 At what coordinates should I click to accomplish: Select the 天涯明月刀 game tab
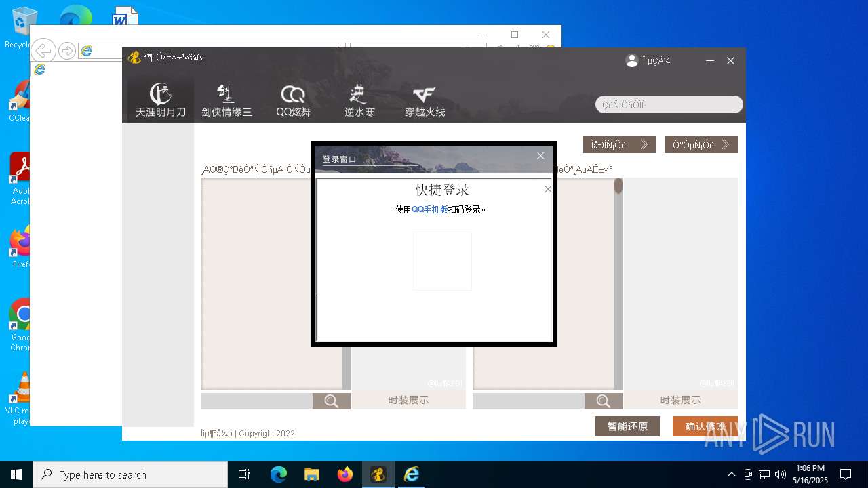tap(161, 100)
